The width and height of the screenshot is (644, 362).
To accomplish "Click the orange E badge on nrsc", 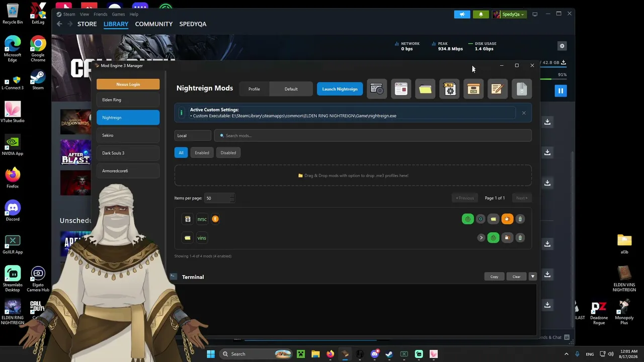I will tap(215, 219).
